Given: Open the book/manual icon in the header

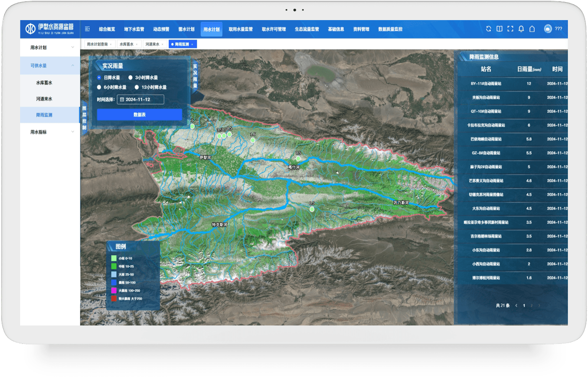Looking at the screenshot, I should 499,29.
